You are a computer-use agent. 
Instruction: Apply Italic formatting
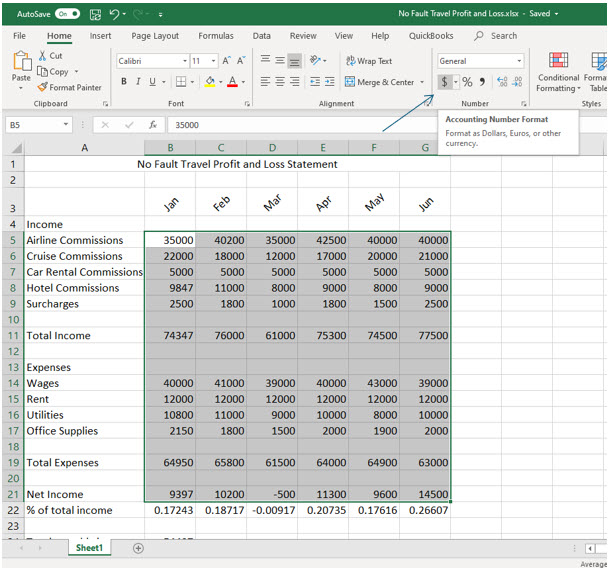pyautogui.click(x=138, y=81)
